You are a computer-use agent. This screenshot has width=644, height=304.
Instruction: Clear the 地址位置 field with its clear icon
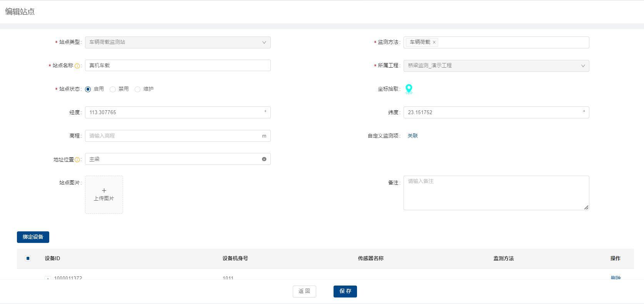[x=264, y=159]
